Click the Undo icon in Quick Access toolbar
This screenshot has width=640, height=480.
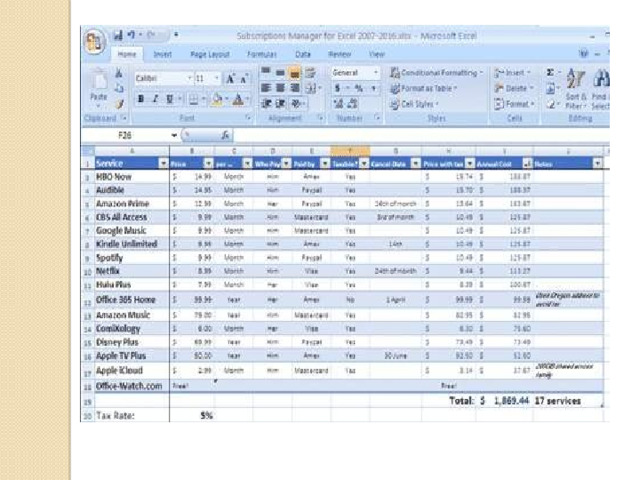coord(131,36)
